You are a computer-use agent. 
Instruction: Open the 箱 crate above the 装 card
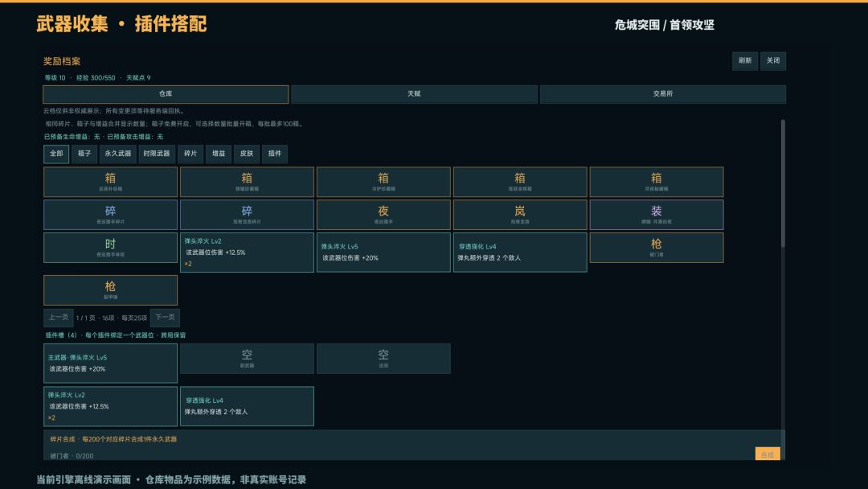click(x=656, y=182)
